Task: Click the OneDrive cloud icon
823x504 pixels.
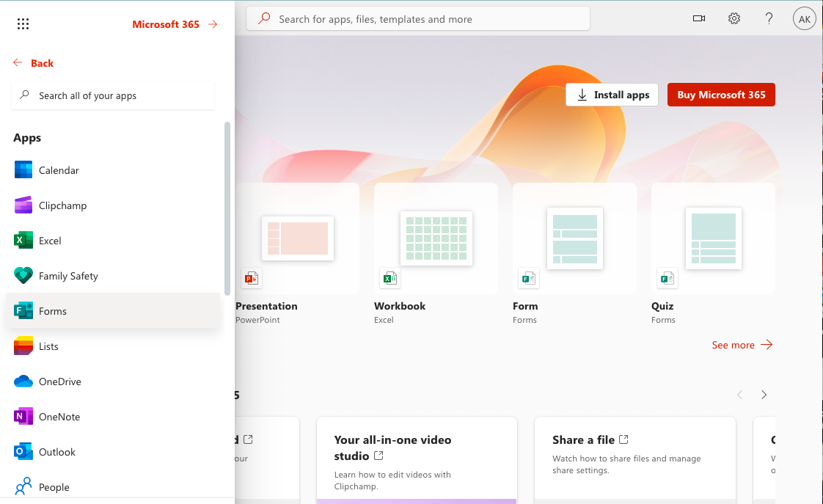Action: tap(23, 381)
